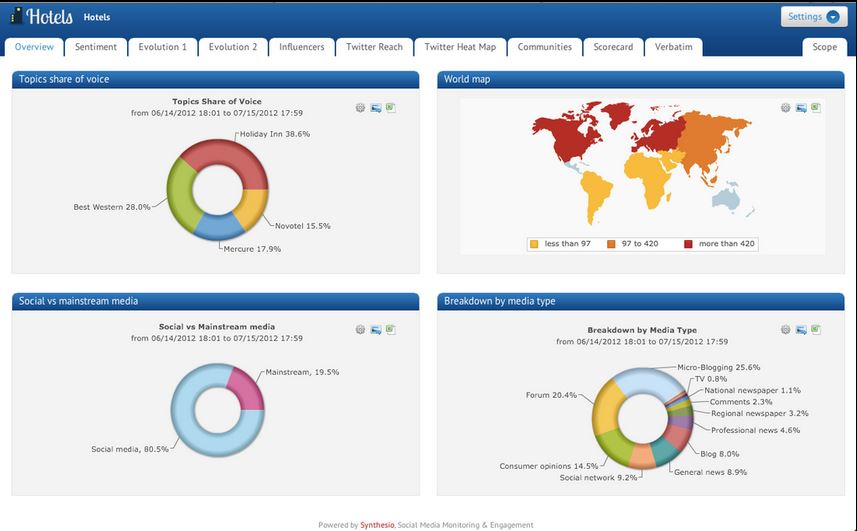Image resolution: width=857 pixels, height=531 pixels.
Task: Open the Twitter Heat Map tab
Action: pyautogui.click(x=460, y=47)
